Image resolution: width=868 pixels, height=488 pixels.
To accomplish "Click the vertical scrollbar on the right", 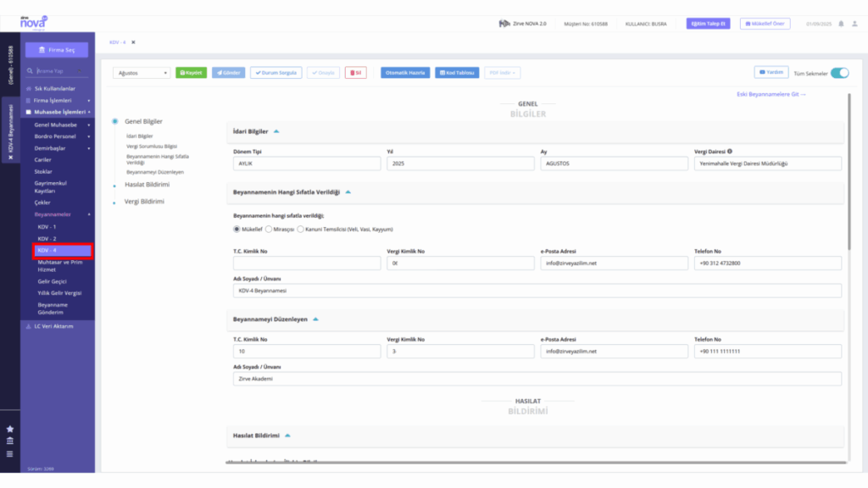I will pos(849,171).
